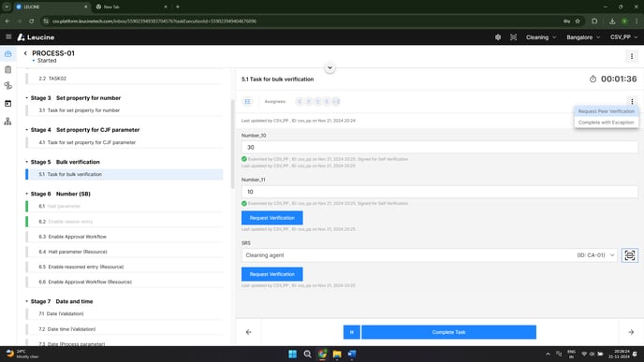644x362 pixels.
Task: Open task 7.2 Date time (Validation)
Action: tap(124, 329)
